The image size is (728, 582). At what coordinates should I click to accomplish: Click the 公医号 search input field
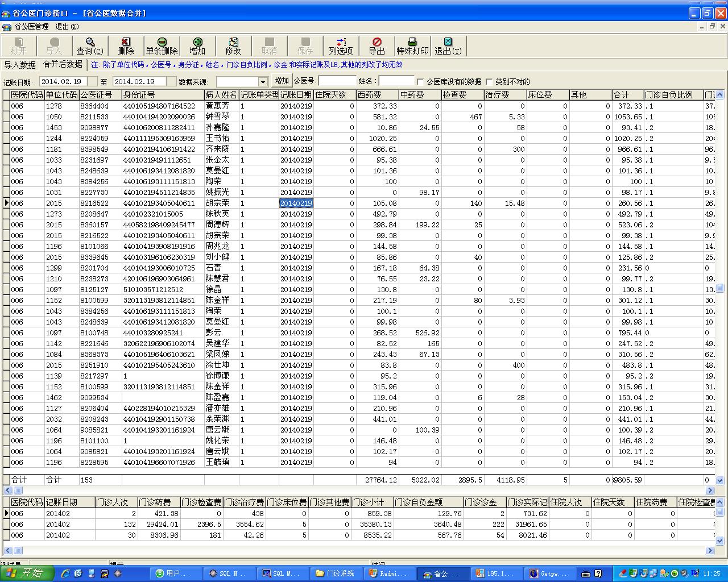(x=337, y=81)
